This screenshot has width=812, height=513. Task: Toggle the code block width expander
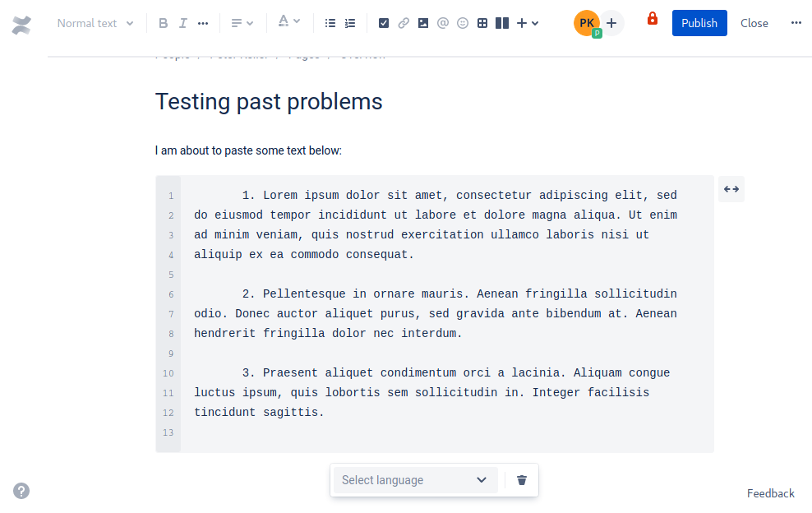tap(731, 189)
